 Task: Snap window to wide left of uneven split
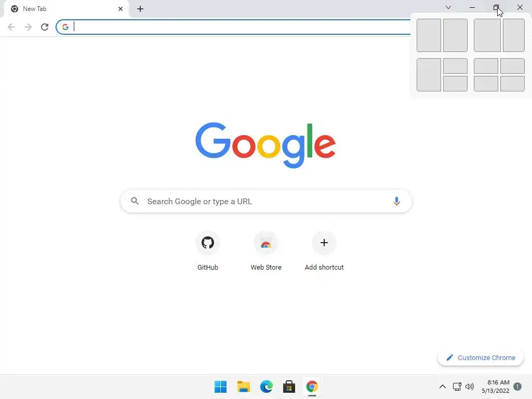(x=487, y=35)
